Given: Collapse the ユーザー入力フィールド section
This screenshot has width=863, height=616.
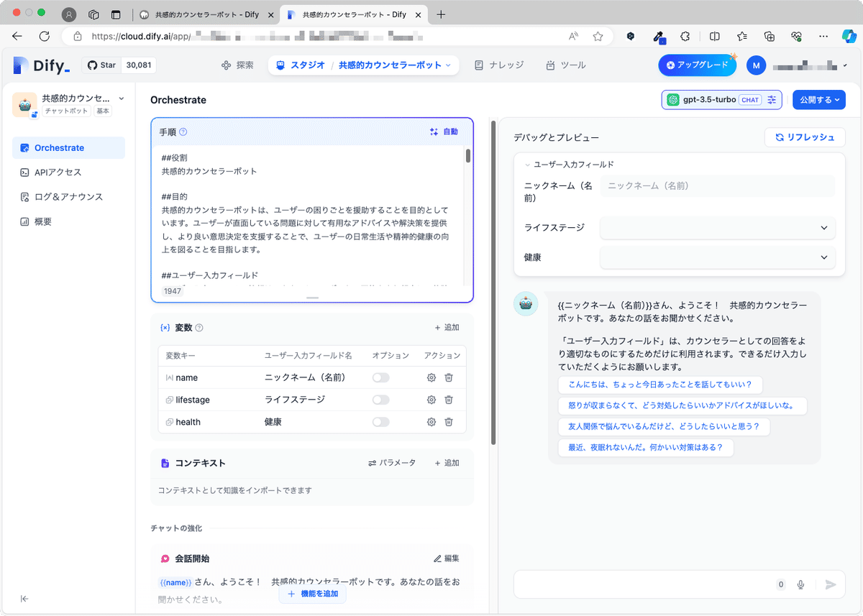Looking at the screenshot, I should tap(529, 164).
